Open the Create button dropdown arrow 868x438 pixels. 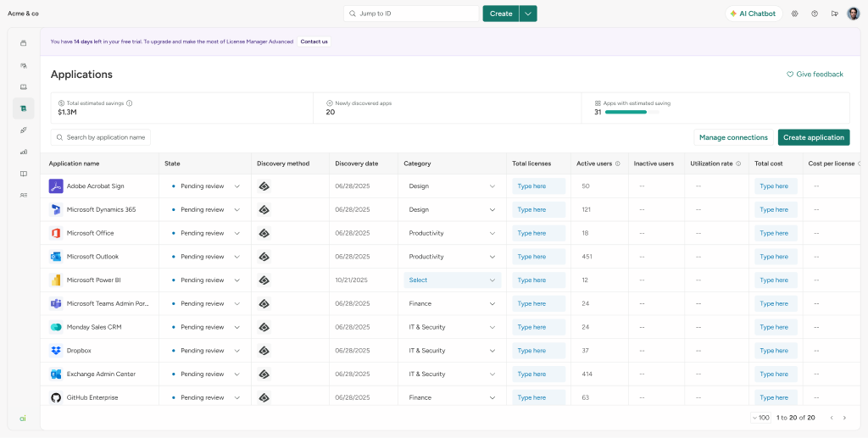[x=528, y=14]
